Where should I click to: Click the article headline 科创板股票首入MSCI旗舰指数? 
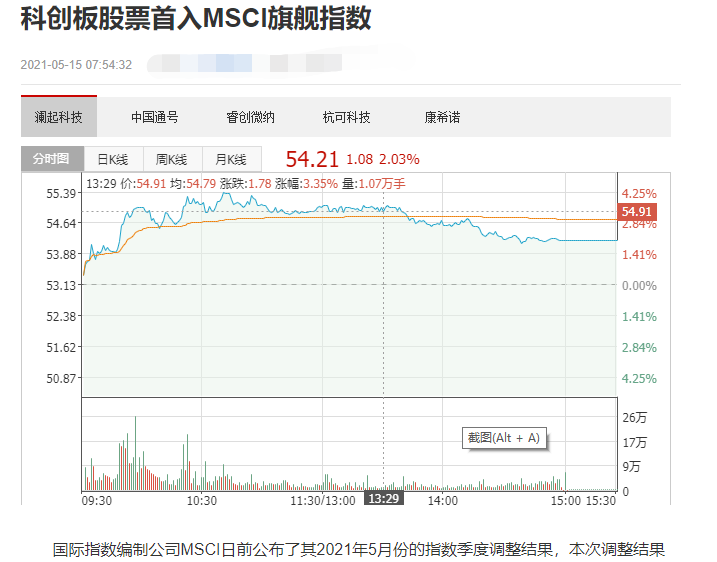pos(196,19)
